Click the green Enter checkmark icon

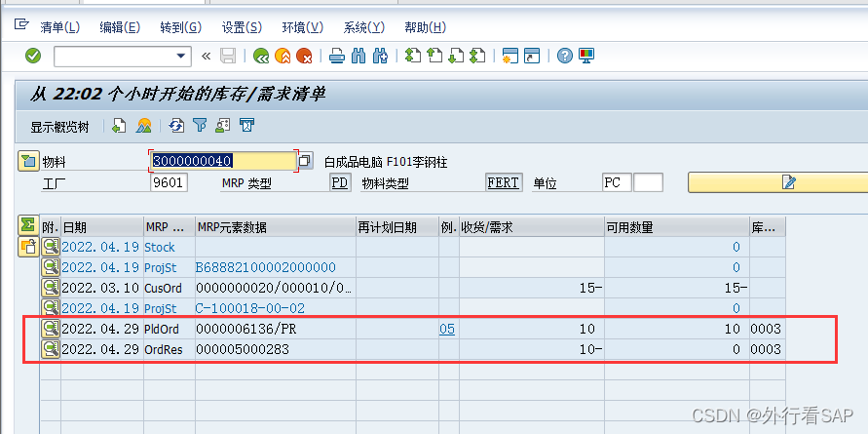pyautogui.click(x=33, y=56)
